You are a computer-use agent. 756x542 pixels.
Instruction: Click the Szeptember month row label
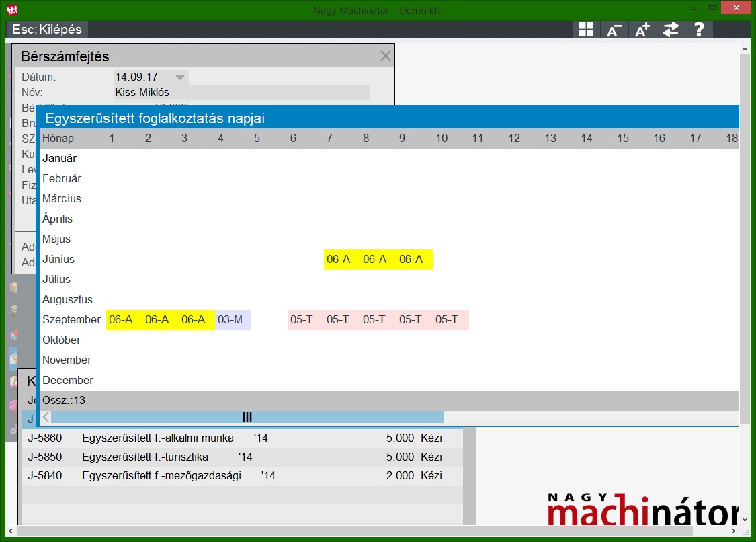(71, 320)
